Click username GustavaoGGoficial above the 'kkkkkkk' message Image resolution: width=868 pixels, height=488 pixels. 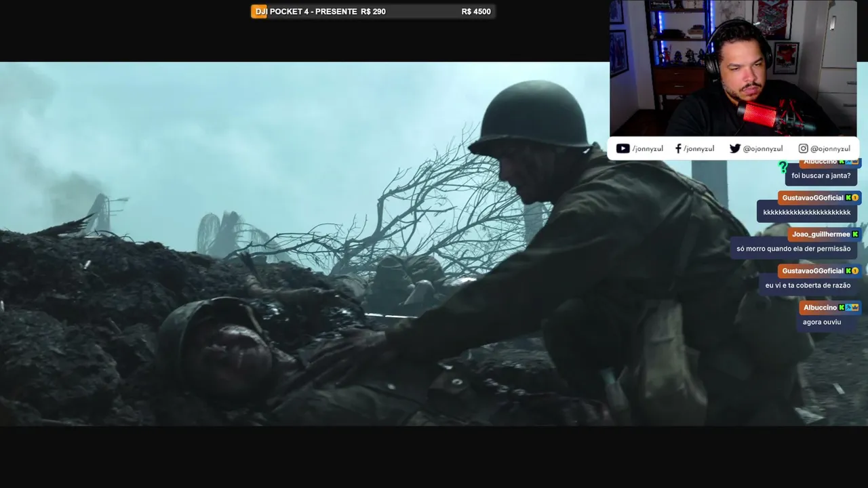pos(813,198)
